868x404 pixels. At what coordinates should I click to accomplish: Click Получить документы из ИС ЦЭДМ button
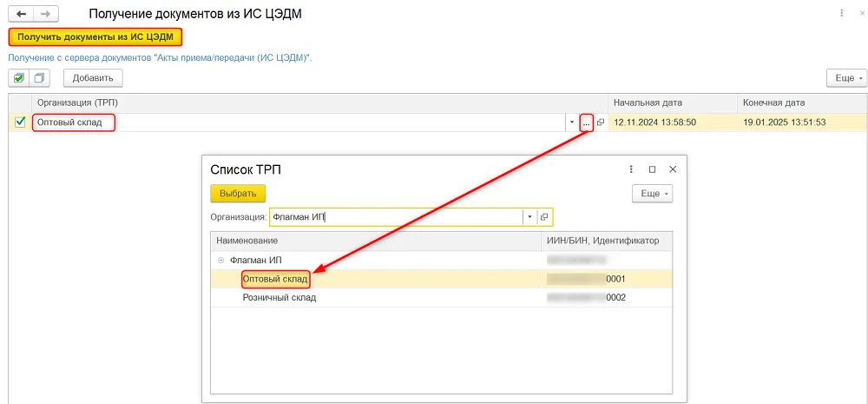click(95, 37)
